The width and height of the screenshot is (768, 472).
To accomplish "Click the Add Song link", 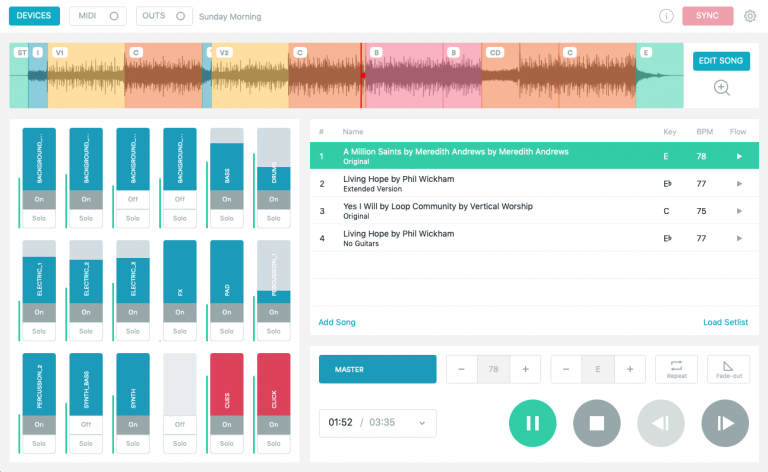I will point(337,322).
